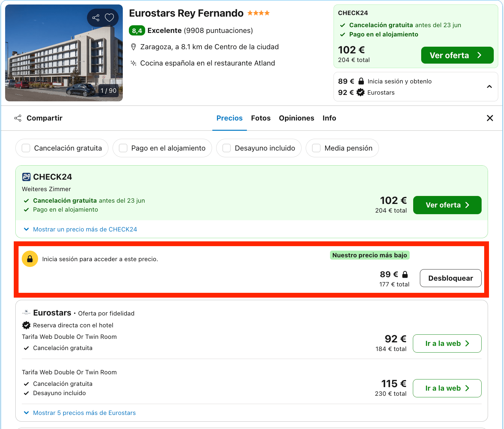Click the Oferta por fidelidad label
504x429 pixels.
pos(106,313)
